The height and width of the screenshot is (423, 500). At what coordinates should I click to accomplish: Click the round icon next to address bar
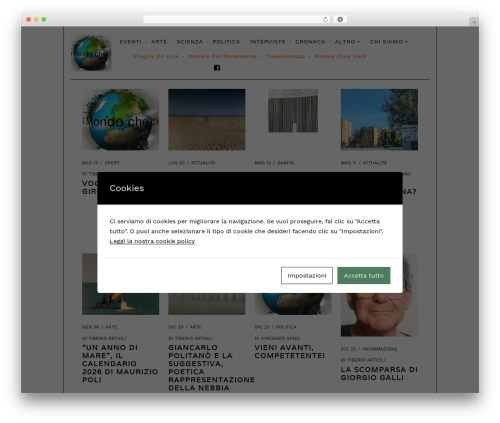coord(340,20)
